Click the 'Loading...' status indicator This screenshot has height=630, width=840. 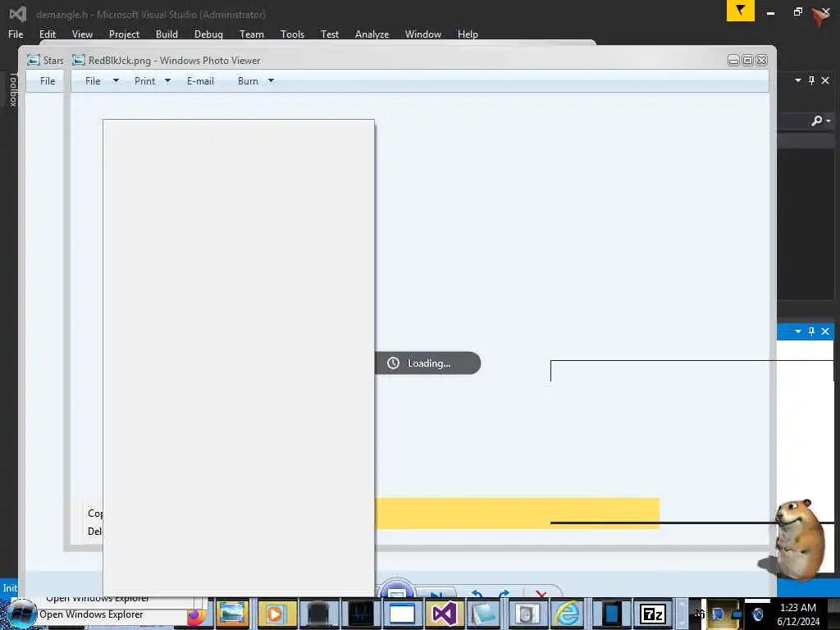(428, 363)
